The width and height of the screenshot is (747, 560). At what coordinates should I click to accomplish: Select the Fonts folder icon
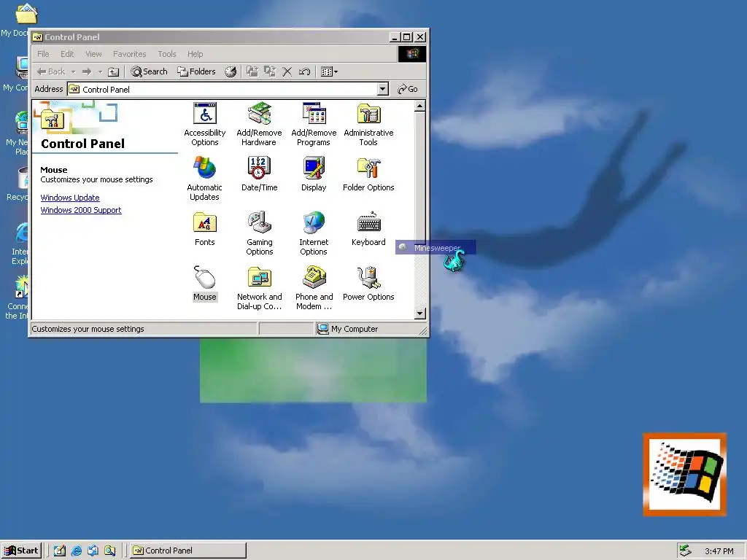click(x=205, y=228)
